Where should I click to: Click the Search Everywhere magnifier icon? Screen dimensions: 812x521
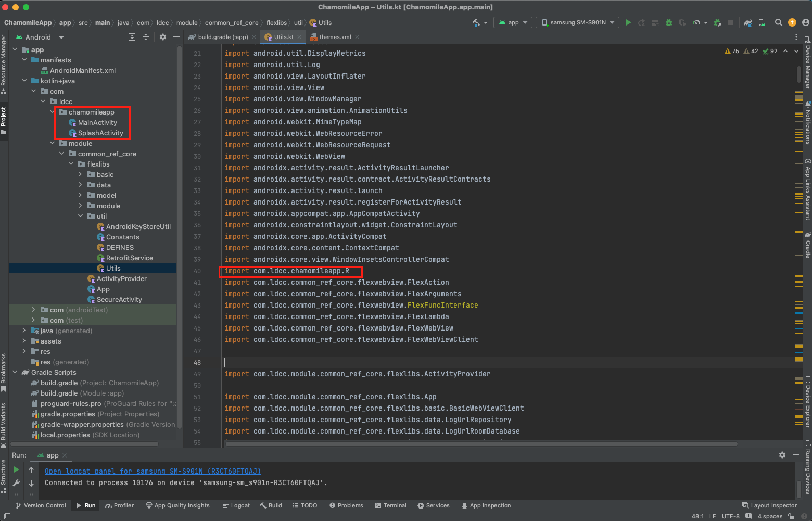coord(779,22)
